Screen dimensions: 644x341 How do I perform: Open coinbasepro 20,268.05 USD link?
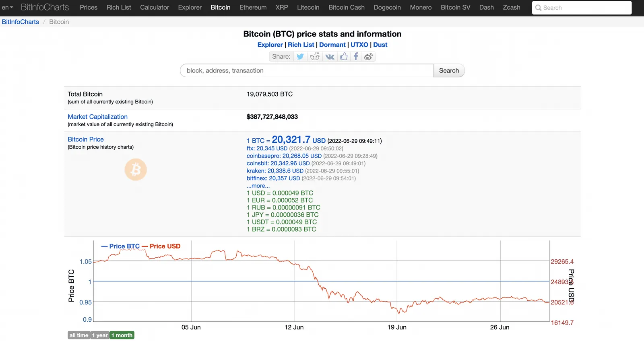(x=284, y=156)
